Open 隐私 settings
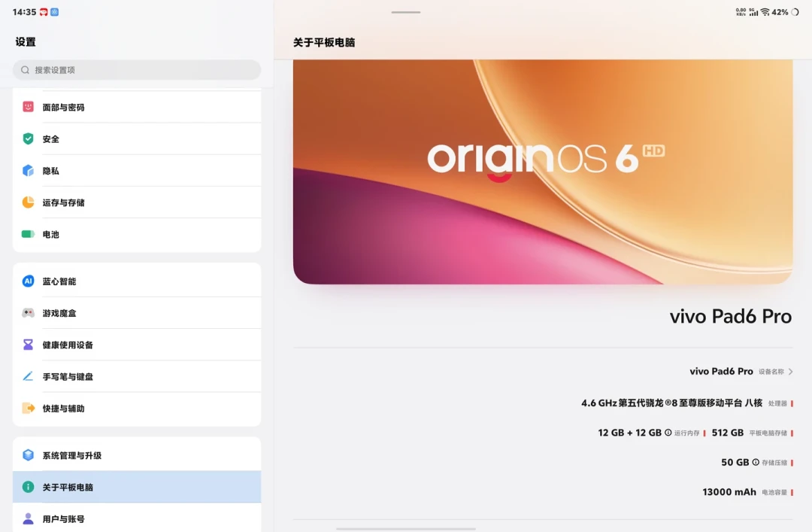This screenshot has width=812, height=532. [137, 171]
